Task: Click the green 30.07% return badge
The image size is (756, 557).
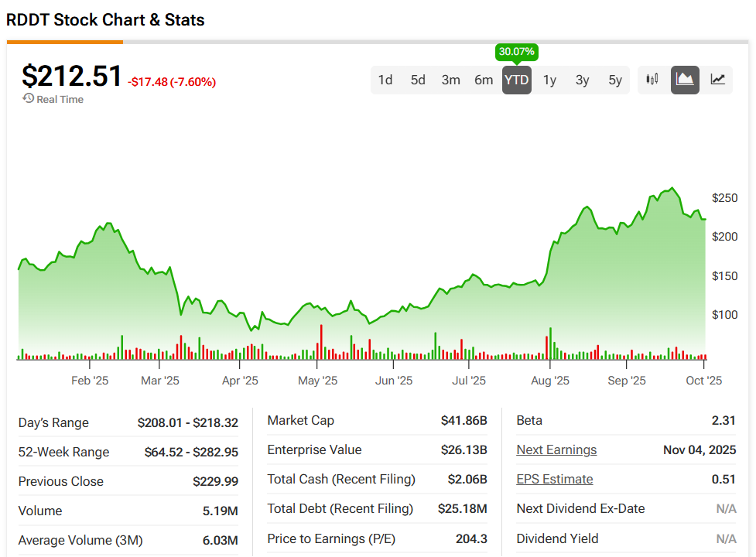Action: [516, 52]
